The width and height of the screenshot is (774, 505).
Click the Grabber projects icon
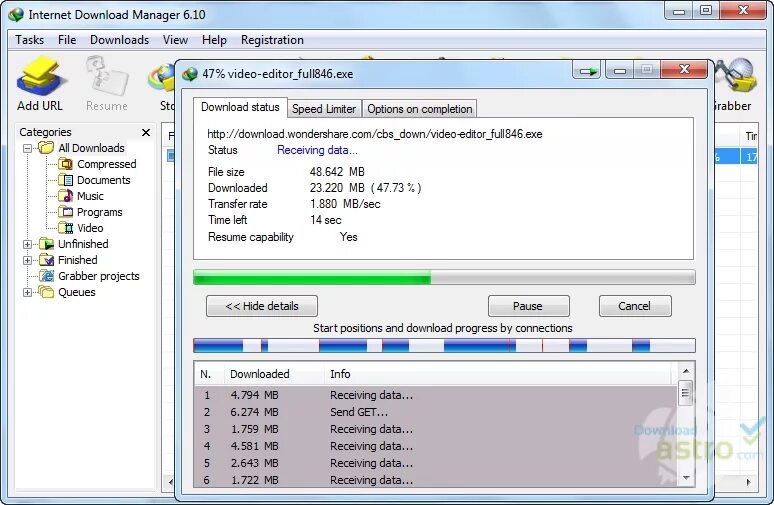coord(46,276)
